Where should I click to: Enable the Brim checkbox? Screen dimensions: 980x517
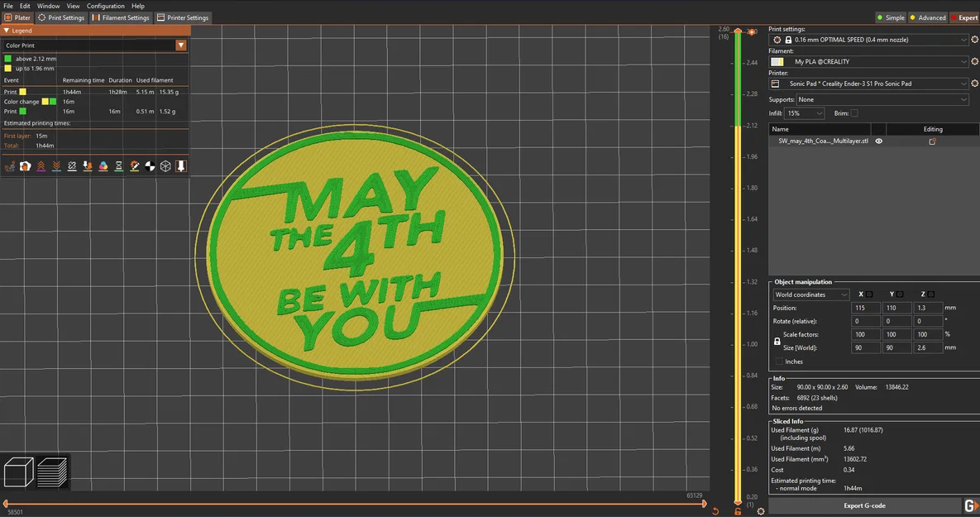(x=854, y=112)
